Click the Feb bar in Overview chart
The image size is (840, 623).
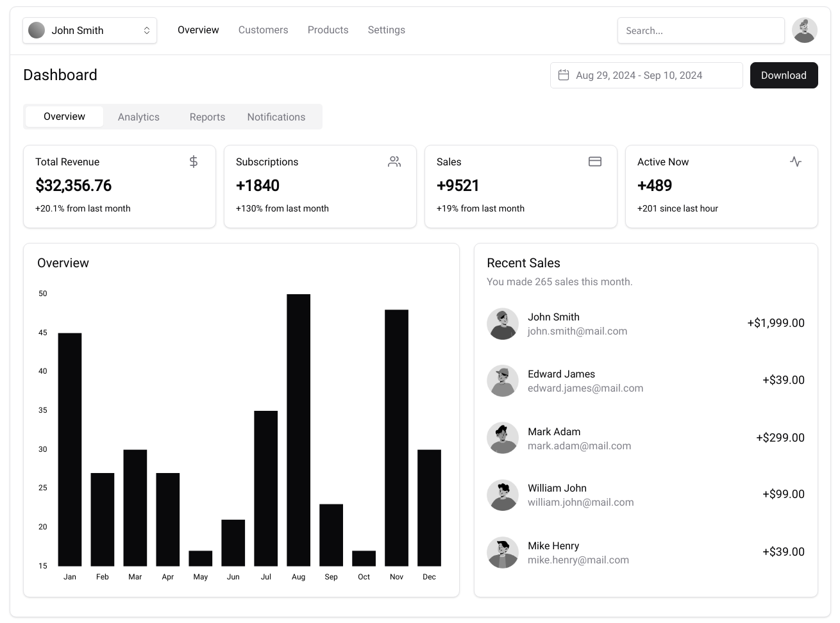(x=103, y=519)
